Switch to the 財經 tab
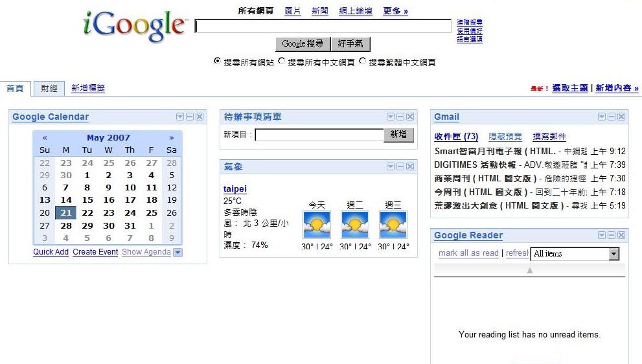The width and height of the screenshot is (642, 364). click(49, 89)
